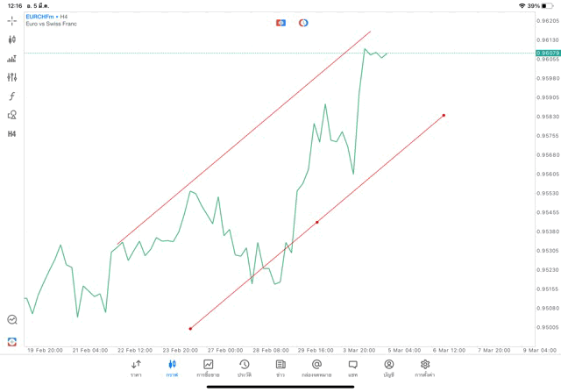The height and width of the screenshot is (392, 561).
Task: Open the ข่าว (News) tab
Action: tap(280, 367)
